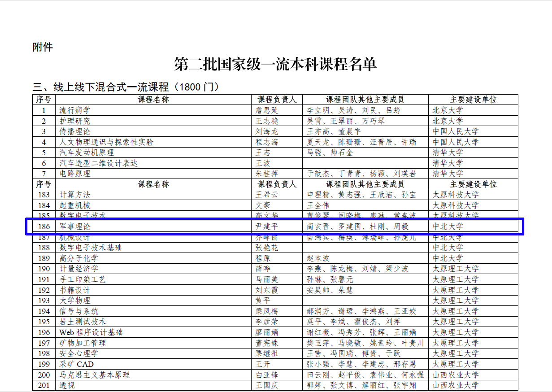
Task: Select course 马克思主义基本原理
Action: [x=95, y=375]
